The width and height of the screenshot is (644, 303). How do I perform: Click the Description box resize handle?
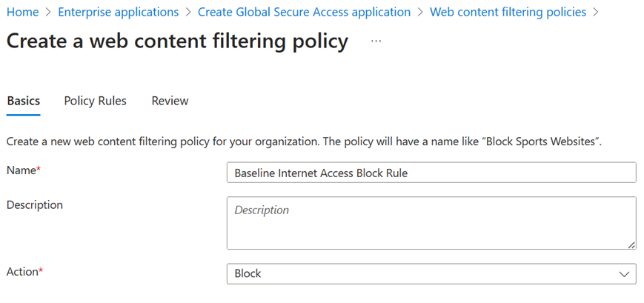[x=631, y=245]
